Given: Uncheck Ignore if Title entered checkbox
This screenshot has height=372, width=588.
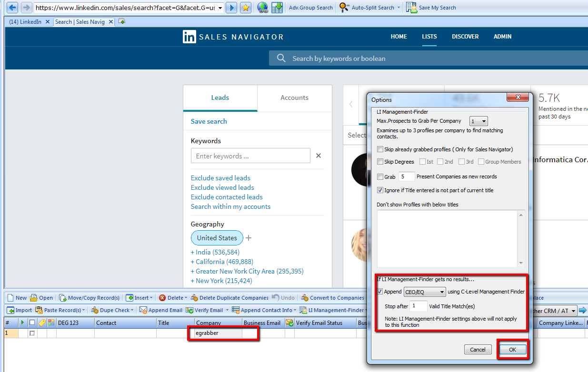Looking at the screenshot, I should coord(380,190).
